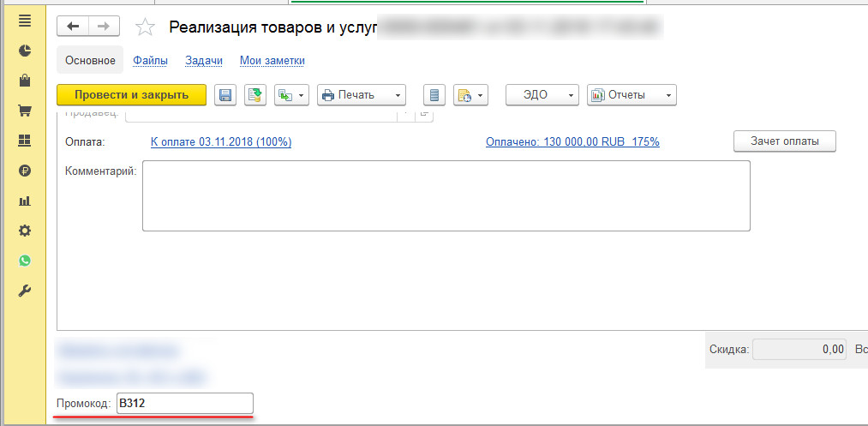Add document to favorites with star icon
The width and height of the screenshot is (868, 426).
click(146, 27)
